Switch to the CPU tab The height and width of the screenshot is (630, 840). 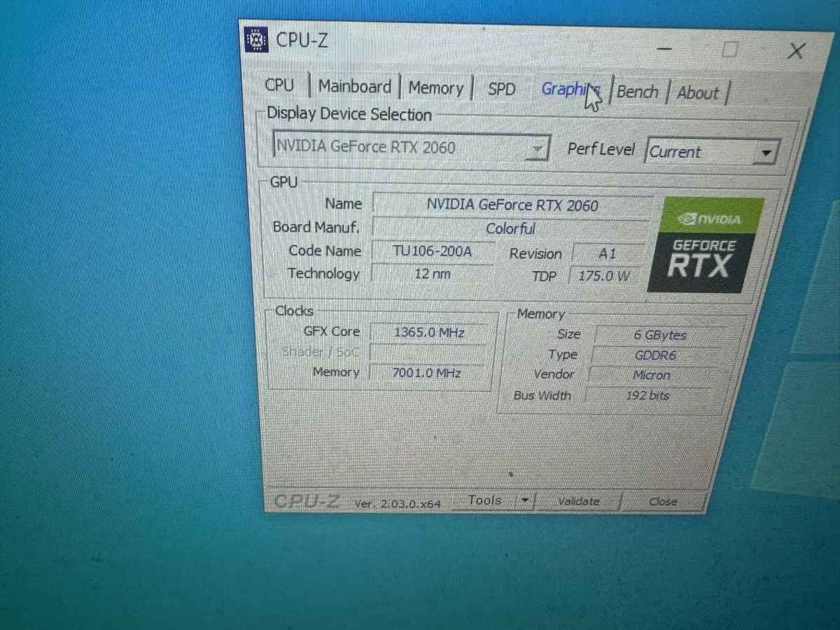(x=279, y=85)
